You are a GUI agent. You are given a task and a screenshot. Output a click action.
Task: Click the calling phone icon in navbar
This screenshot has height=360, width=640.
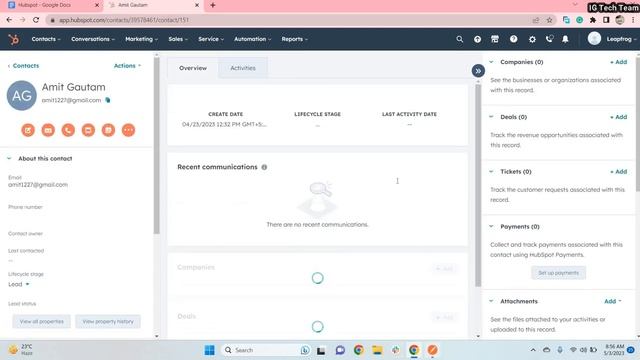click(549, 39)
